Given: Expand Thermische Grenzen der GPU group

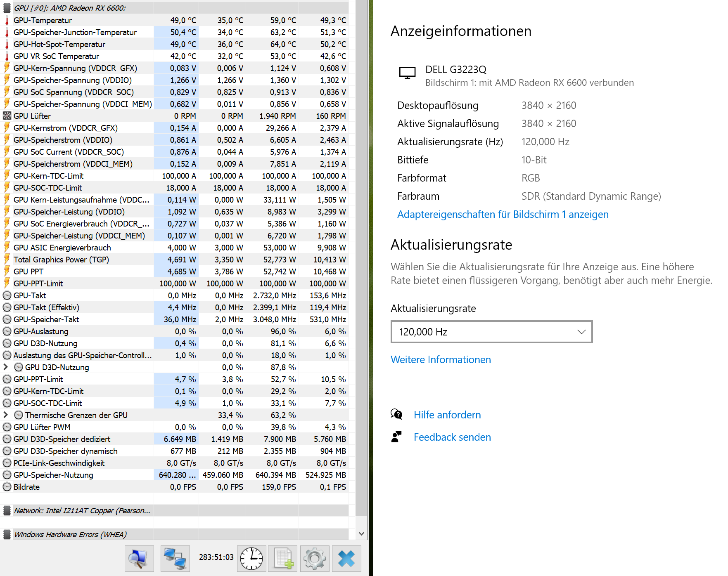Looking at the screenshot, I should pos(6,415).
